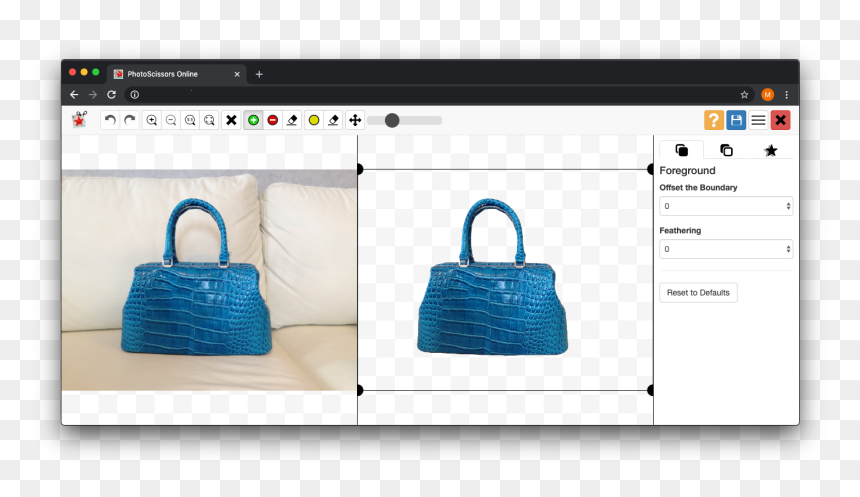Click the PhotoScissors logo icon
This screenshot has width=860, height=497.
80,119
